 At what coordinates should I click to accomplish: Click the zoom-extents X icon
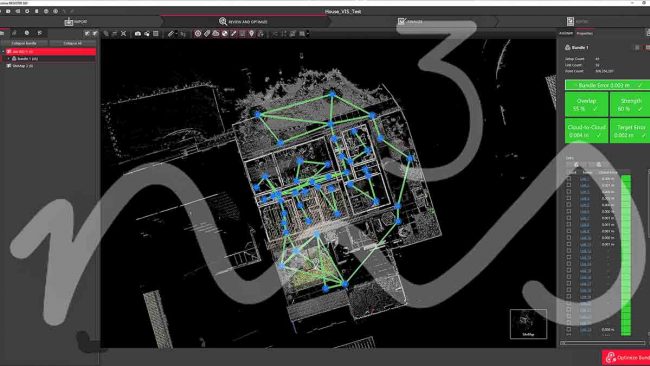pyautogui.click(x=124, y=34)
